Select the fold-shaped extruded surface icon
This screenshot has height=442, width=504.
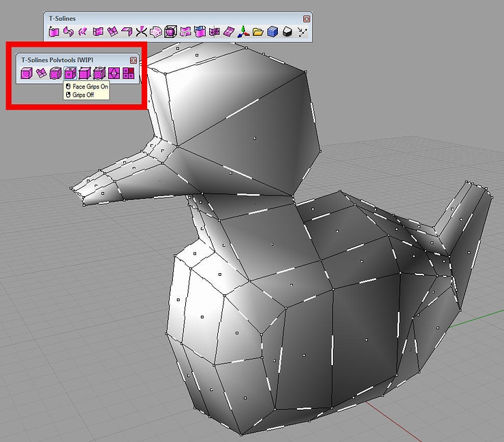point(127,32)
